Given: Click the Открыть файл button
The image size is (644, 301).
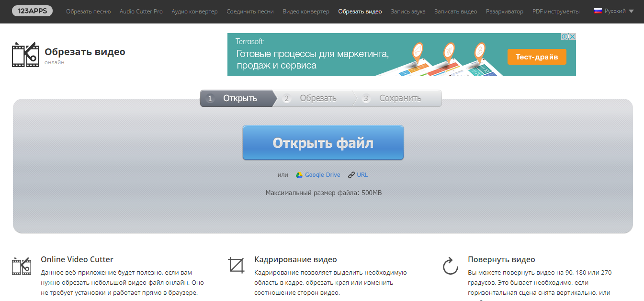Looking at the screenshot, I should tap(323, 143).
